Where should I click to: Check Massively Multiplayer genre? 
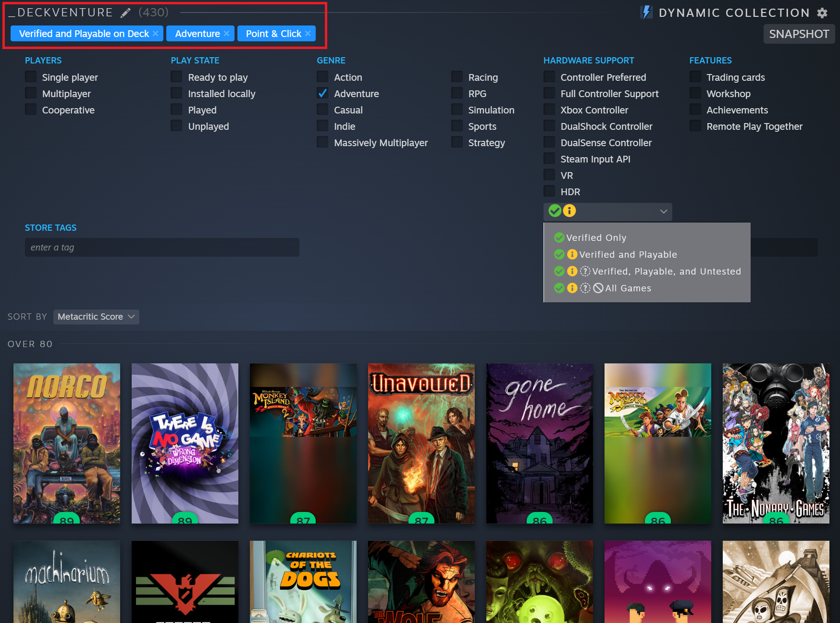[322, 142]
